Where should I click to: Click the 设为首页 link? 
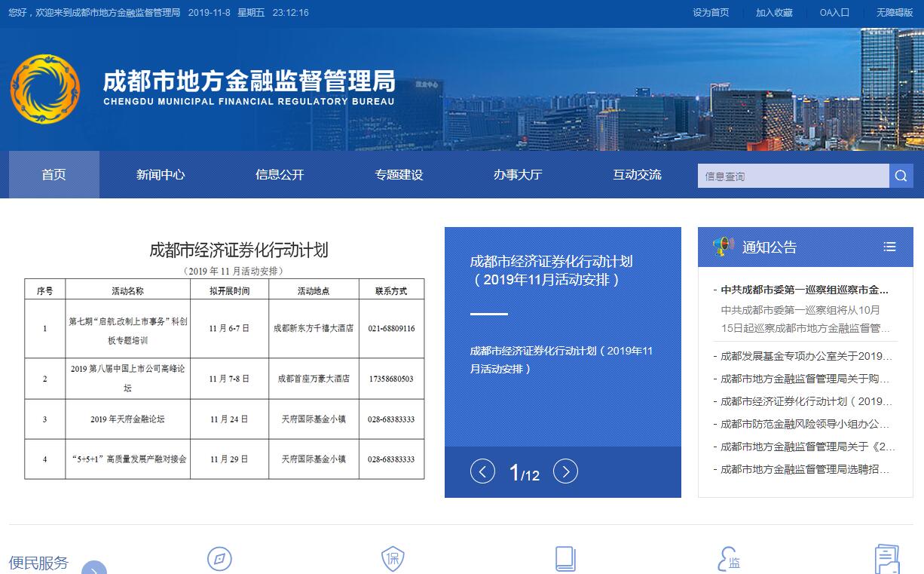tap(711, 13)
